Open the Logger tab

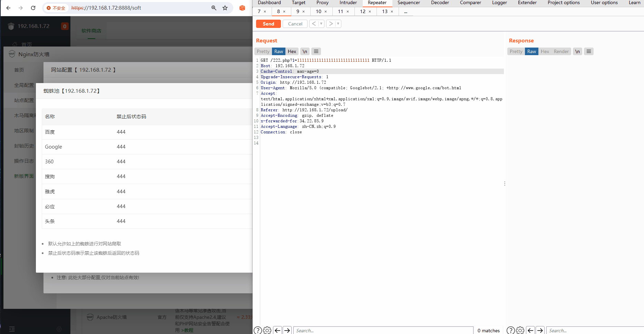click(x=499, y=3)
